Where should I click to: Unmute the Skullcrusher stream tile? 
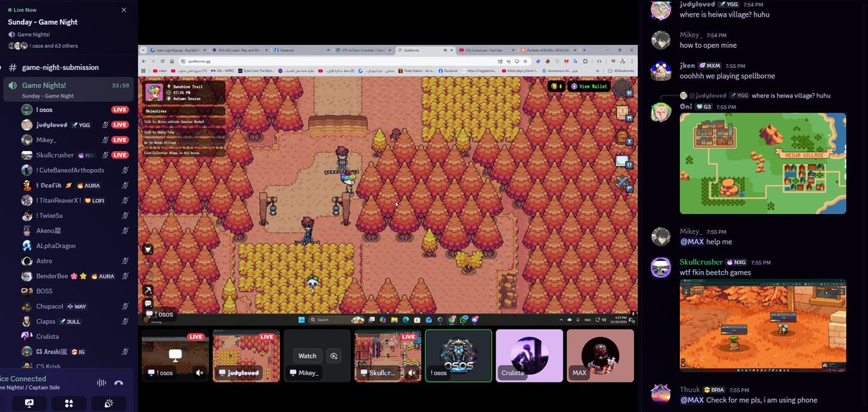pyautogui.click(x=412, y=373)
